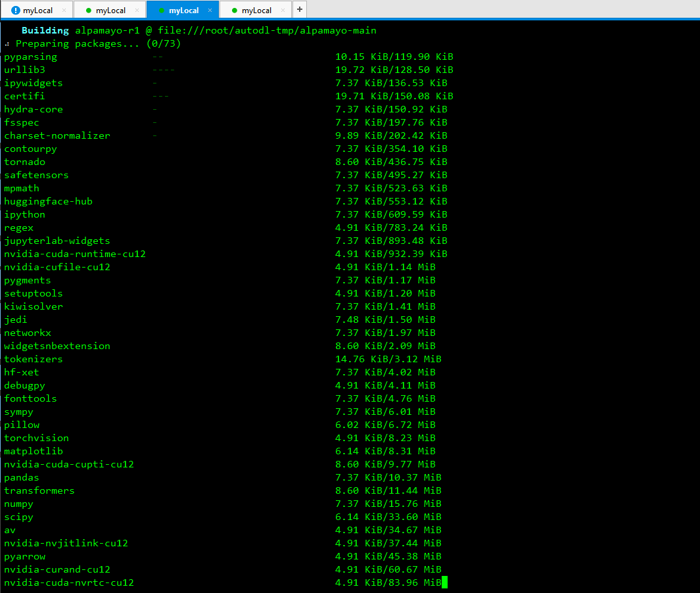Select the charset-normalizer package name

(x=57, y=135)
